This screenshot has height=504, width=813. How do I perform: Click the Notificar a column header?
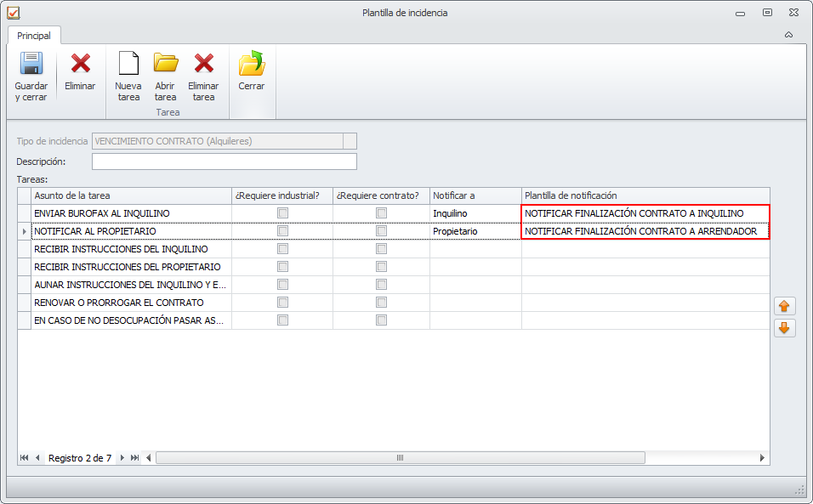coord(475,195)
